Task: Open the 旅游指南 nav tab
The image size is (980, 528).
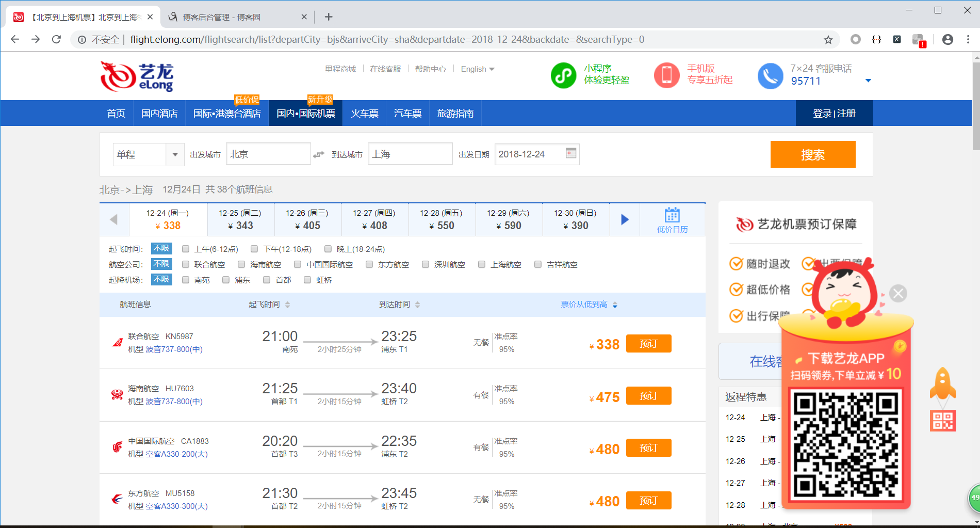Action: click(455, 114)
